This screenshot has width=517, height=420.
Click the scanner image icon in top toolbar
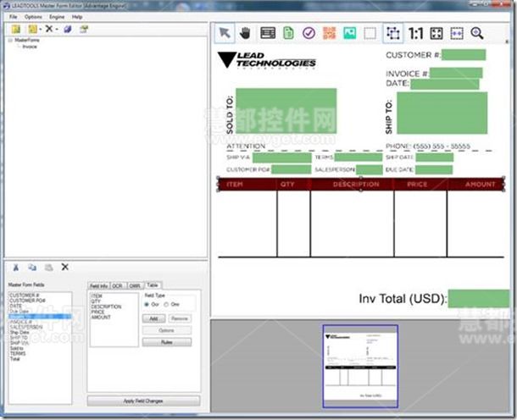(x=84, y=29)
